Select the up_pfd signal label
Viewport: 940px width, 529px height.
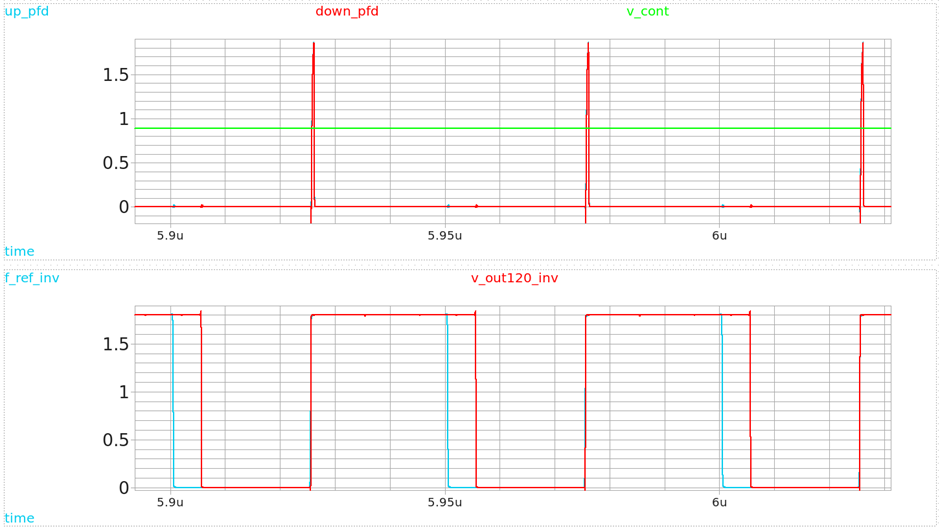(x=27, y=11)
